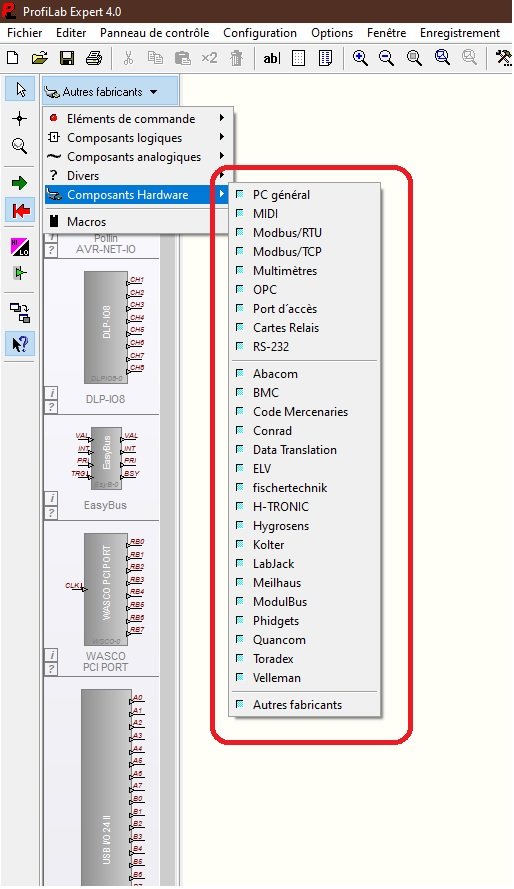The image size is (514, 889).
Task: Click the lined list page icon
Action: click(x=325, y=58)
